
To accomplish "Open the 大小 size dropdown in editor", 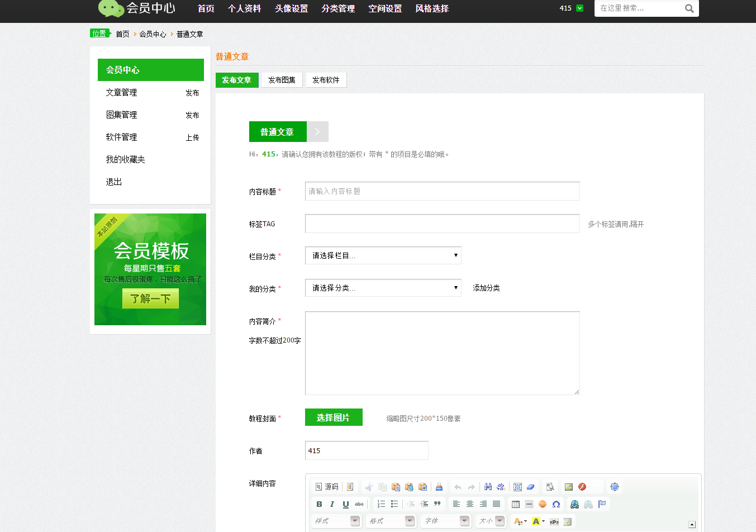I will click(491, 521).
